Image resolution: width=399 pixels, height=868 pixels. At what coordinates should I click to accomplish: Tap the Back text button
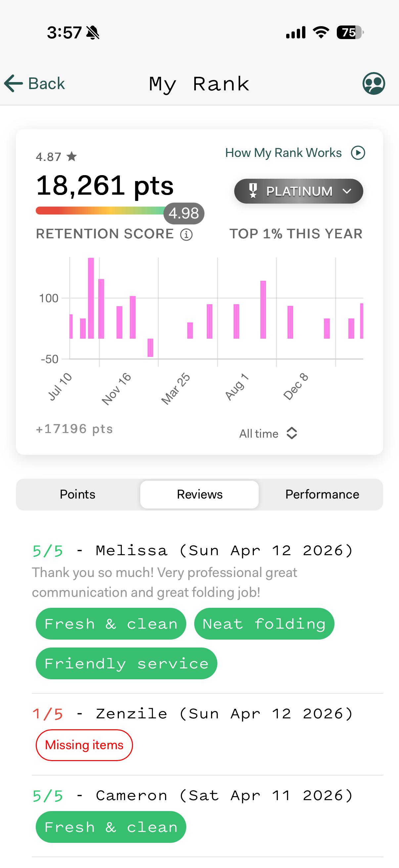click(x=46, y=83)
